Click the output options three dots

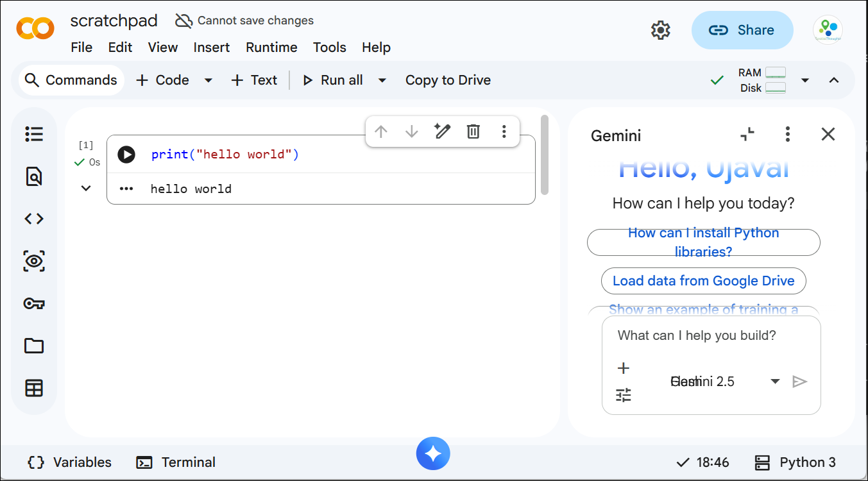pyautogui.click(x=126, y=189)
